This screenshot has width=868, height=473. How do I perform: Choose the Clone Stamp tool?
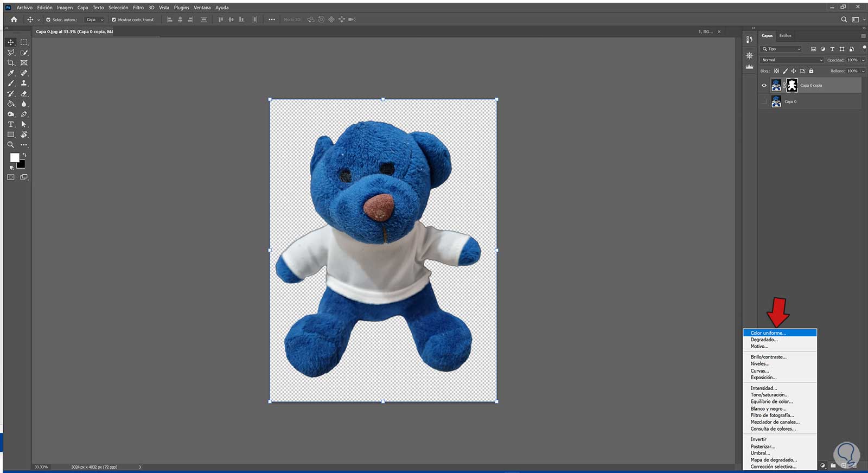point(24,84)
